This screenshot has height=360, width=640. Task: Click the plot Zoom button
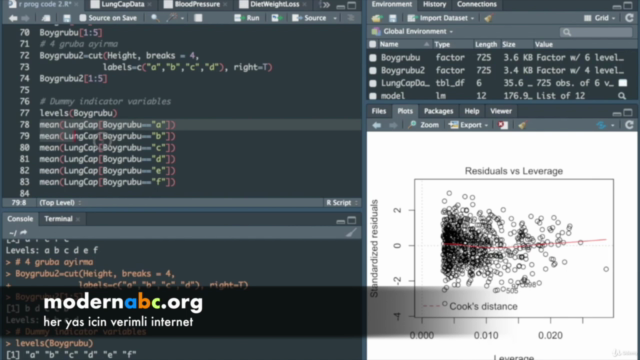424,125
